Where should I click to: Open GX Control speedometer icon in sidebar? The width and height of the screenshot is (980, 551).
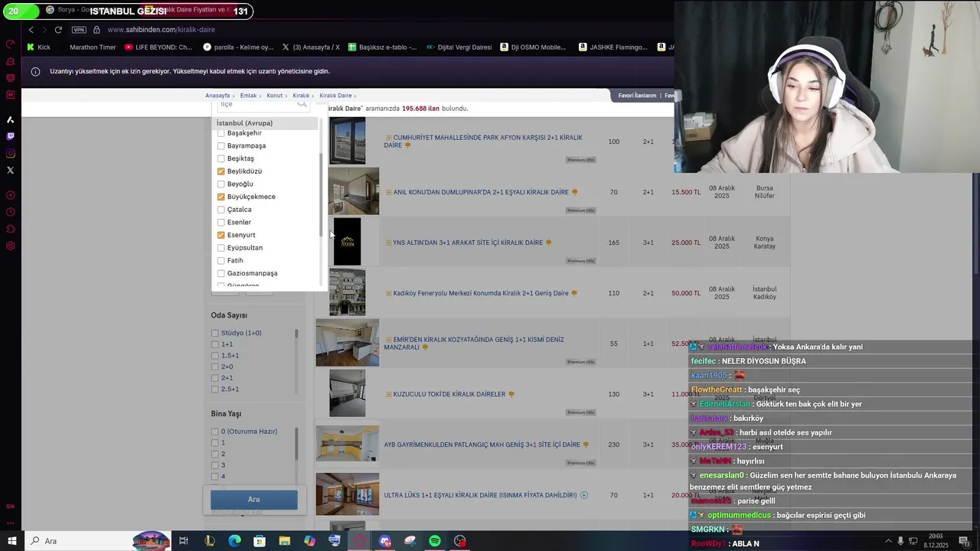tap(10, 44)
